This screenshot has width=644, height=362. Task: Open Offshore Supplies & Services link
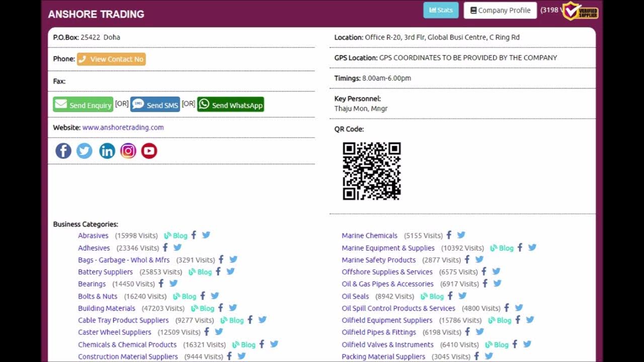(387, 272)
